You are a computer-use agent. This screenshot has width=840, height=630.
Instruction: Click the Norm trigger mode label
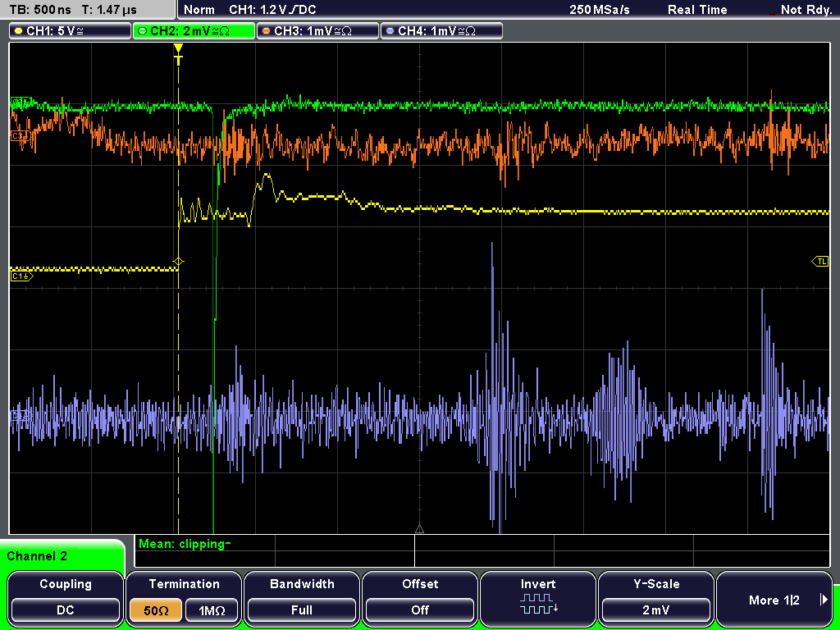(199, 10)
